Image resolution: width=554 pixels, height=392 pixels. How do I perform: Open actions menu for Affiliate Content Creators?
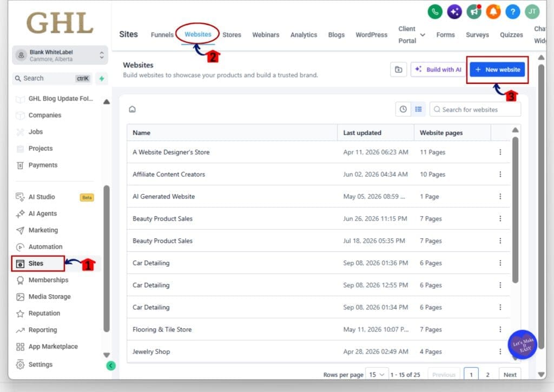coord(500,175)
